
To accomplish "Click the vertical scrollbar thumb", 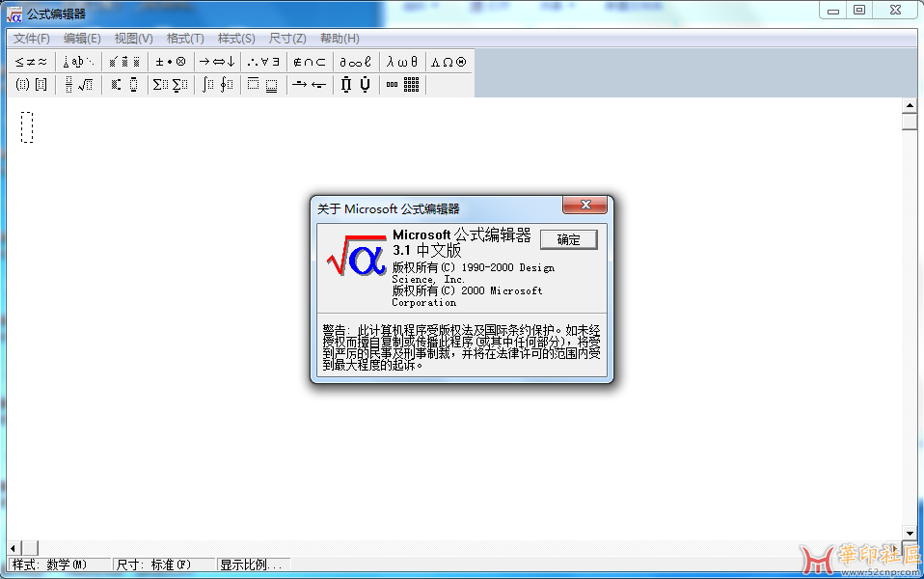I will pos(910,122).
